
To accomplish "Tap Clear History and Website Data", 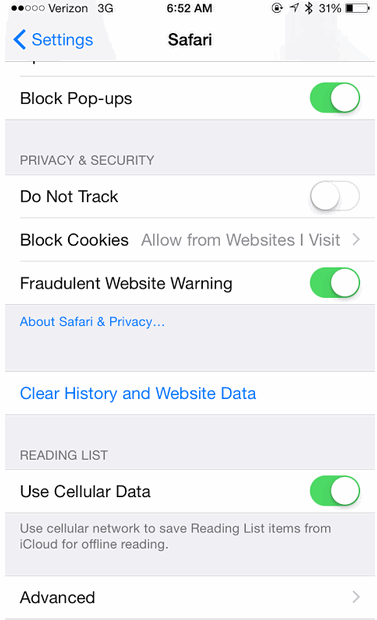I will point(138,393).
